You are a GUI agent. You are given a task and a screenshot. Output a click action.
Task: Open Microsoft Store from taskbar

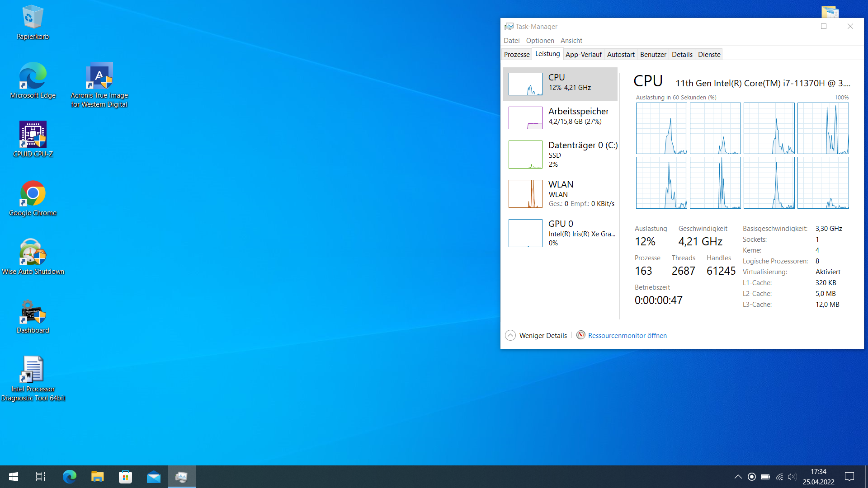(125, 477)
